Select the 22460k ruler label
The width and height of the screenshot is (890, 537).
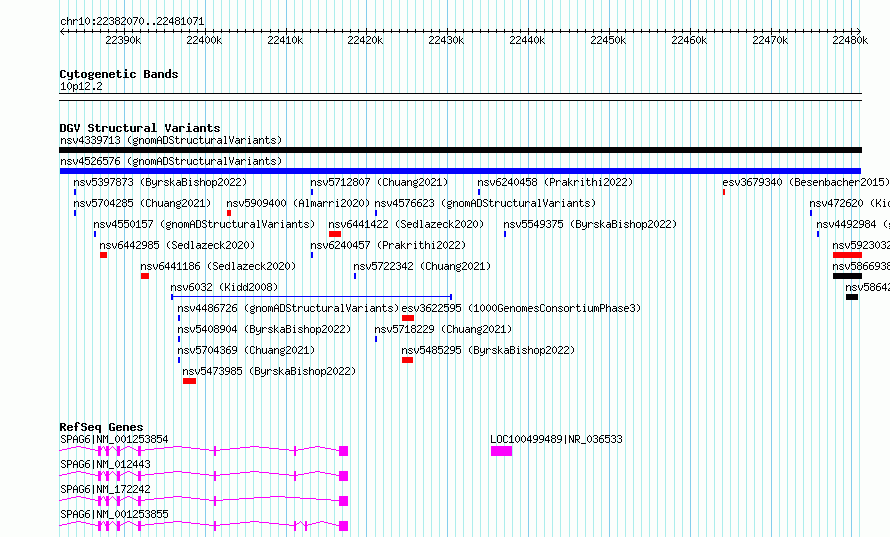pos(689,40)
